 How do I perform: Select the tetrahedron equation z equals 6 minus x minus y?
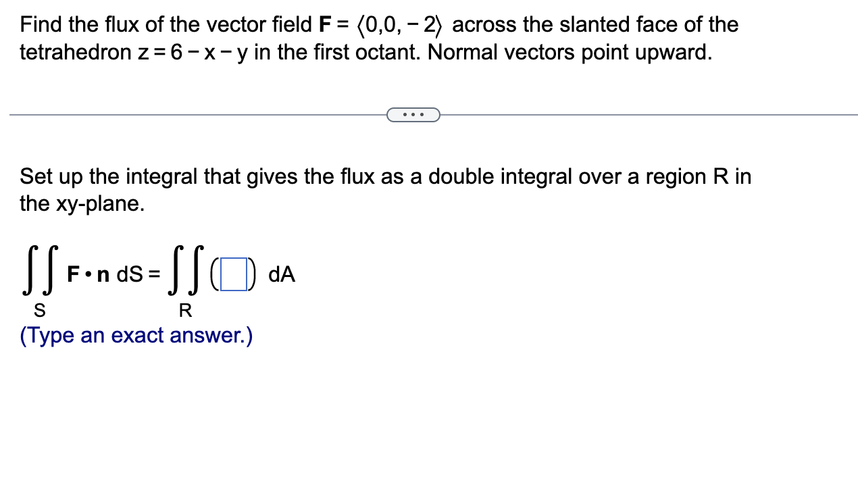[x=189, y=52]
